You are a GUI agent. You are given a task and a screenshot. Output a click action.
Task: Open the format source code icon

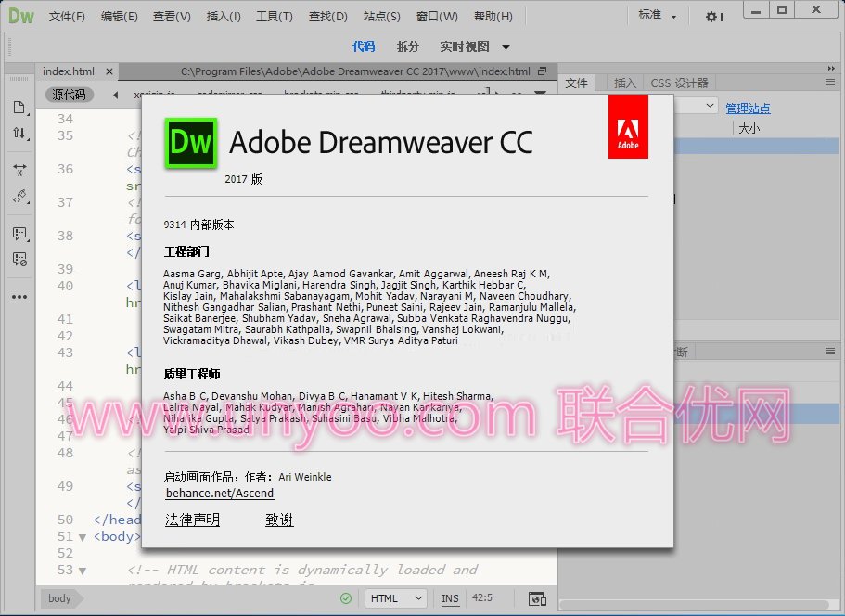[x=19, y=196]
